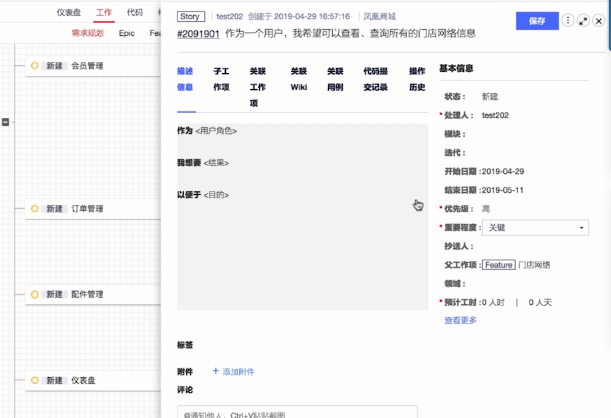Open the #2091901 story ID link
The width and height of the screenshot is (611, 418).
pos(198,34)
